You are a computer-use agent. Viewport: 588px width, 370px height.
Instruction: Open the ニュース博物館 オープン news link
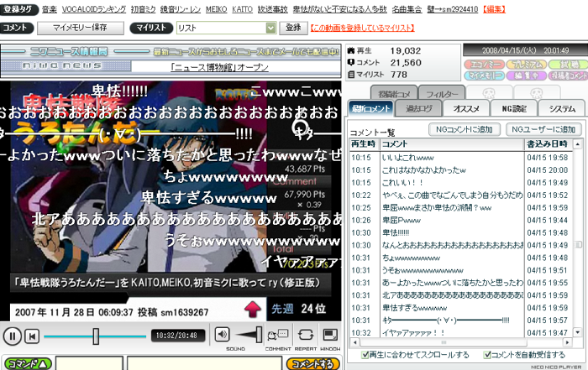219,67
